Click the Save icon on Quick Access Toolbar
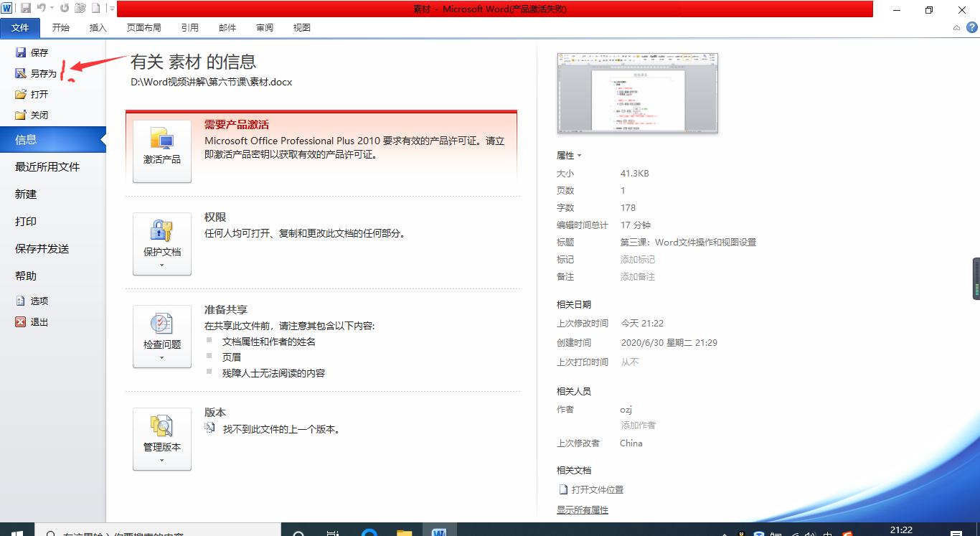 click(x=26, y=9)
